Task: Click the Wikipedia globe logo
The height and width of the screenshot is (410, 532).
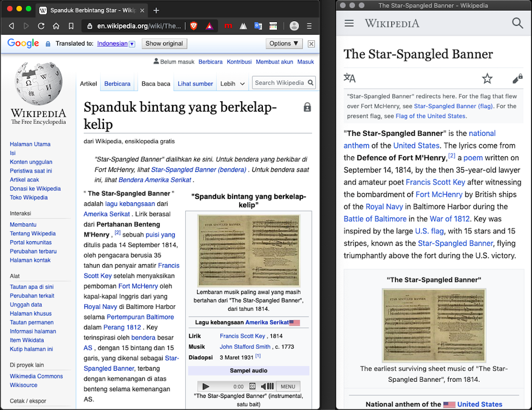Action: pos(38,83)
